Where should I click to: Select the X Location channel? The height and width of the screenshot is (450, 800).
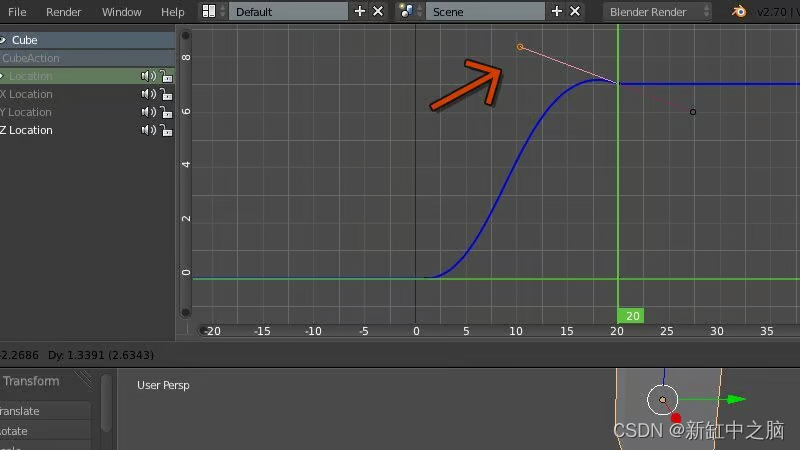pyautogui.click(x=26, y=94)
